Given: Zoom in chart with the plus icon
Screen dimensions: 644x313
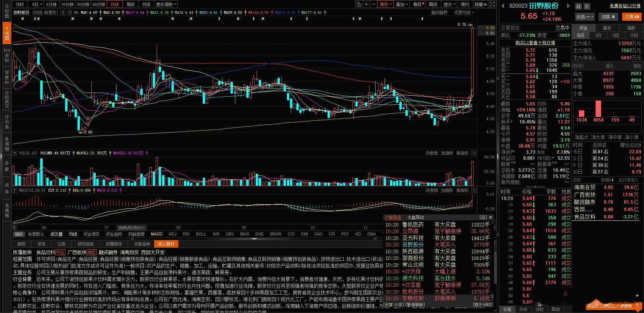Looking at the screenshot, I should tap(366, 4).
